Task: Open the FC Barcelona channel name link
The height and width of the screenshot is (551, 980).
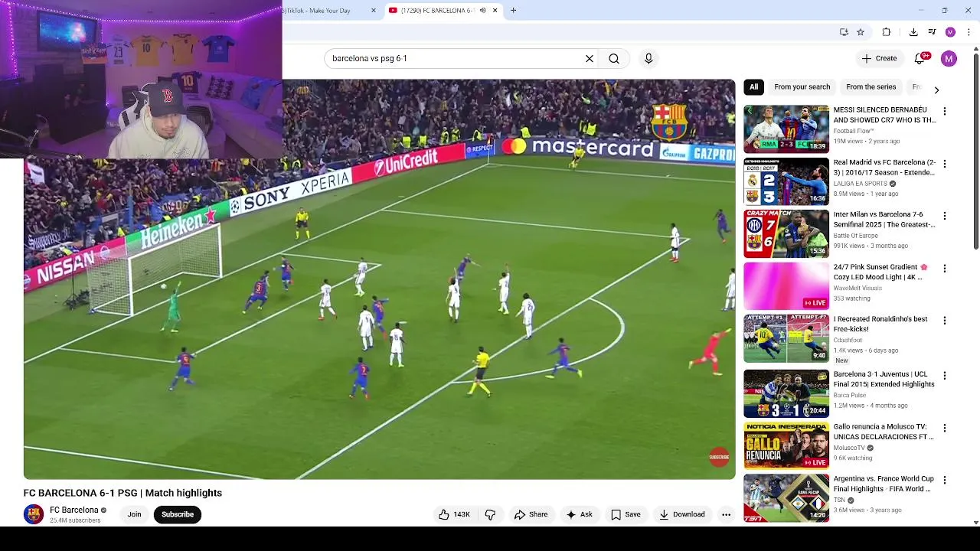Action: [73, 510]
